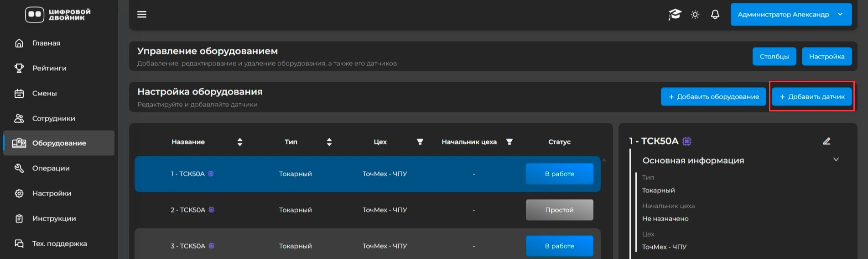Open Рейтинги in sidebar

point(49,68)
